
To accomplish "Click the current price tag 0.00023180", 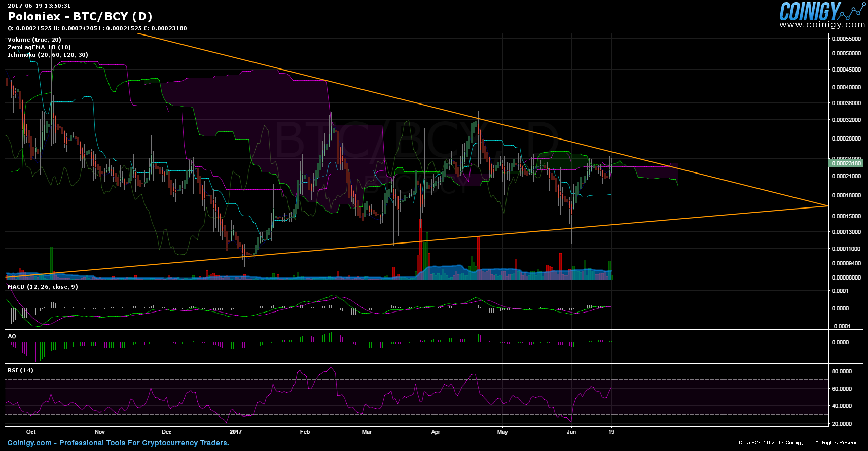I will 846,163.
